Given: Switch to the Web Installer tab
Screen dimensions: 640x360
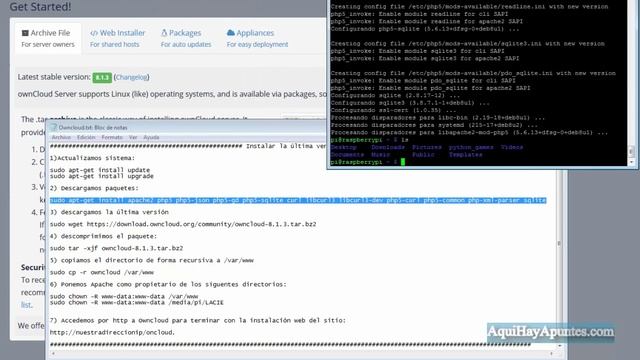Looking at the screenshot, I should (117, 38).
